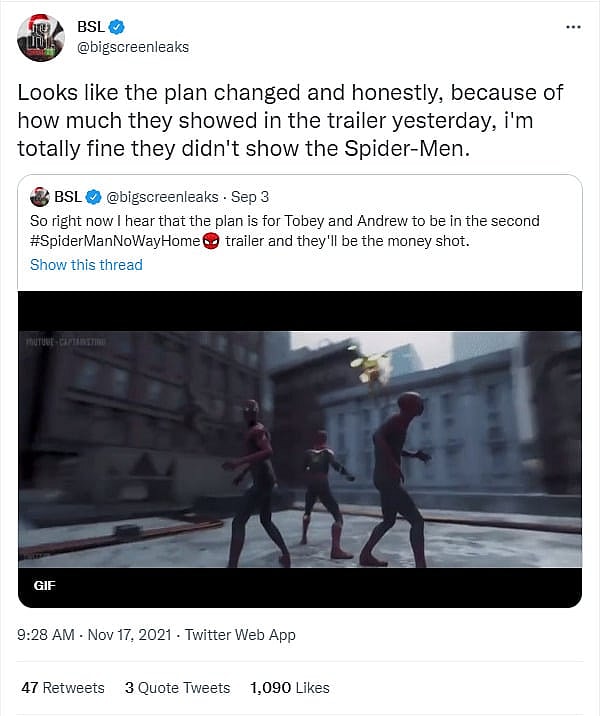Open the @bigscreenleaks handle under BSL
This screenshot has height=716, width=602.
tap(132, 47)
